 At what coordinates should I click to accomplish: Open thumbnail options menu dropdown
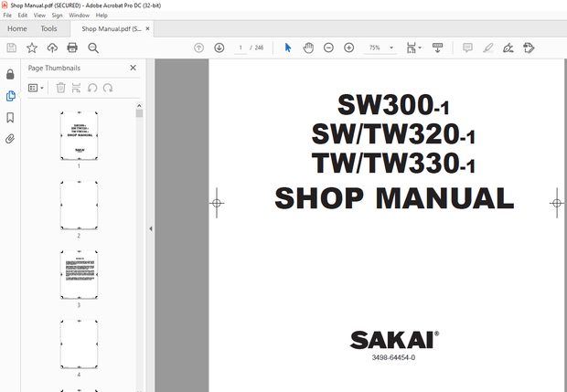pyautogui.click(x=36, y=88)
